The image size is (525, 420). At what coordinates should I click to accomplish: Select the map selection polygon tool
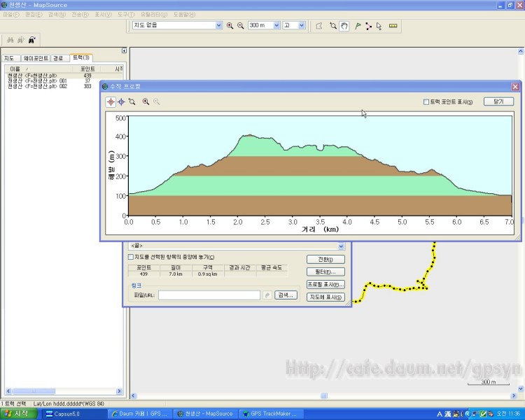(319, 26)
